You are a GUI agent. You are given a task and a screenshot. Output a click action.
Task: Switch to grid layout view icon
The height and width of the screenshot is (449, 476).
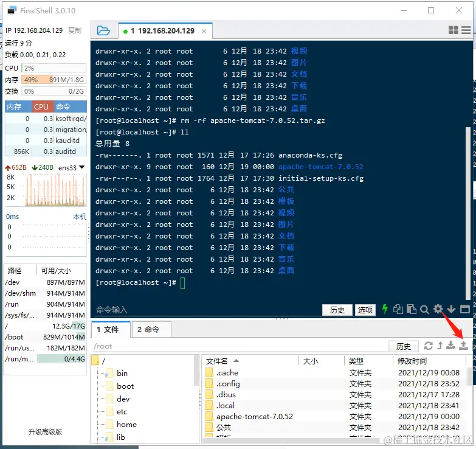click(x=454, y=30)
